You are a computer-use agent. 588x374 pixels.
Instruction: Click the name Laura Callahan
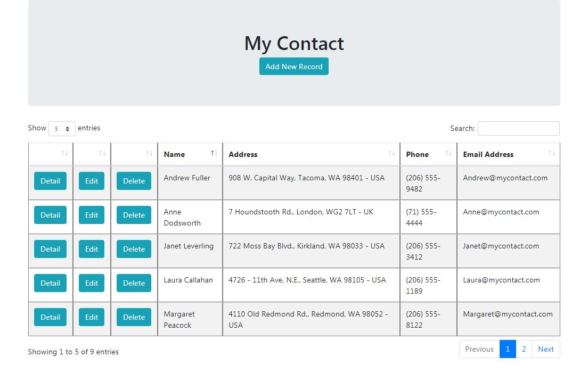[188, 280]
